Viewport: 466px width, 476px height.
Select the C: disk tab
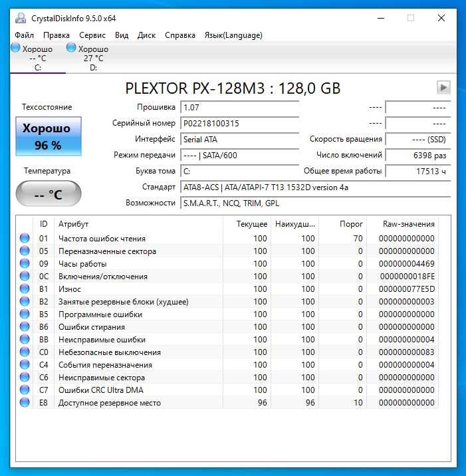tap(38, 58)
